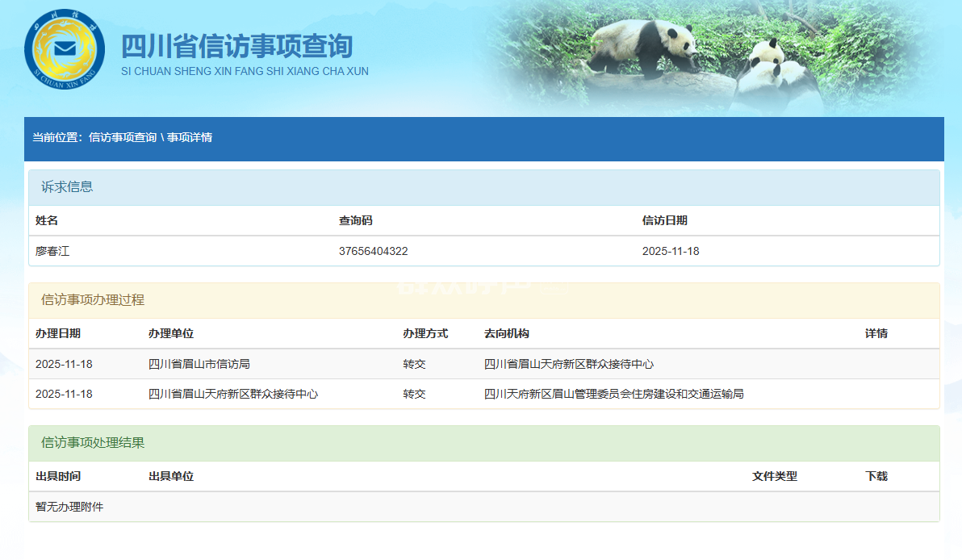Click the petitioner name 廖春江
Image resolution: width=962 pixels, height=560 pixels.
click(x=52, y=251)
